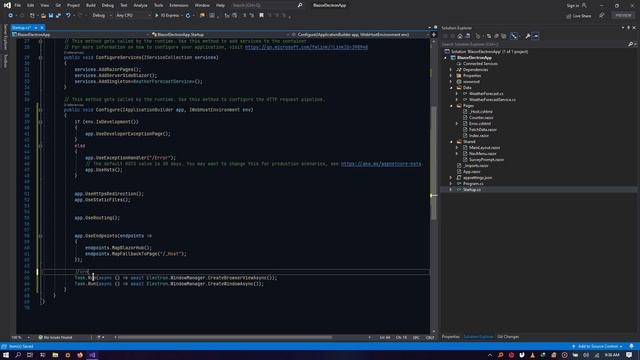640x360 pixels.
Task: Open the Configure member navigation dropdown
Action: 360,35
